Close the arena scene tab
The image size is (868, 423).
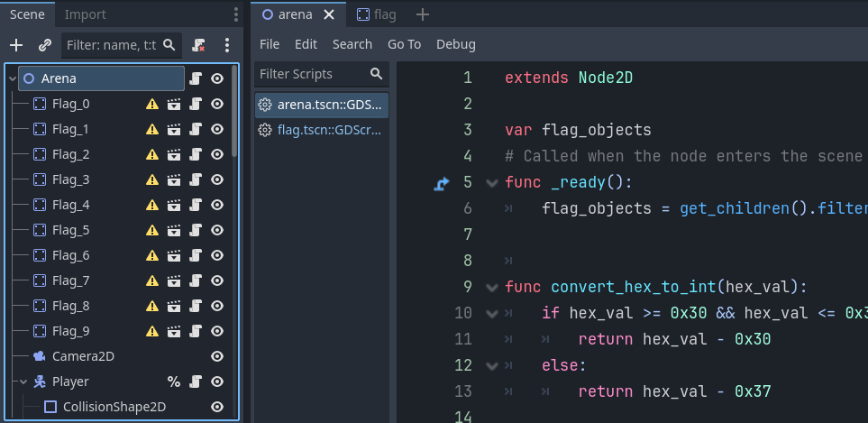[x=329, y=15]
